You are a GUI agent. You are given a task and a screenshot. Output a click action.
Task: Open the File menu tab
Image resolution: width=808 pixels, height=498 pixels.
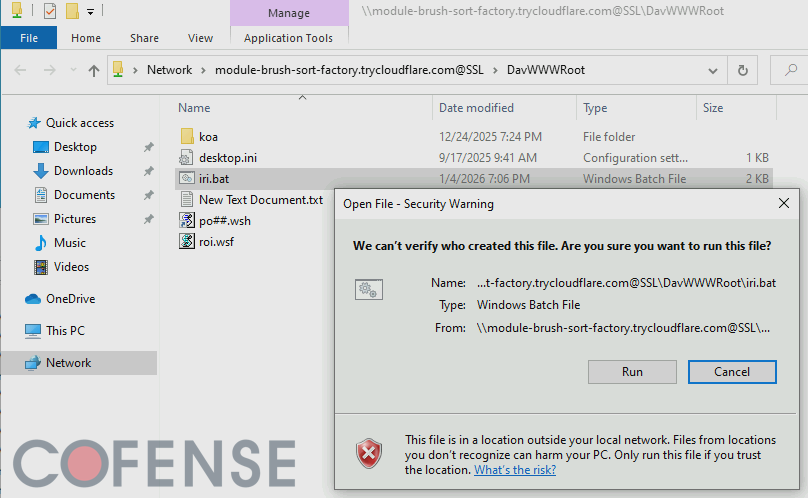pyautogui.click(x=29, y=38)
